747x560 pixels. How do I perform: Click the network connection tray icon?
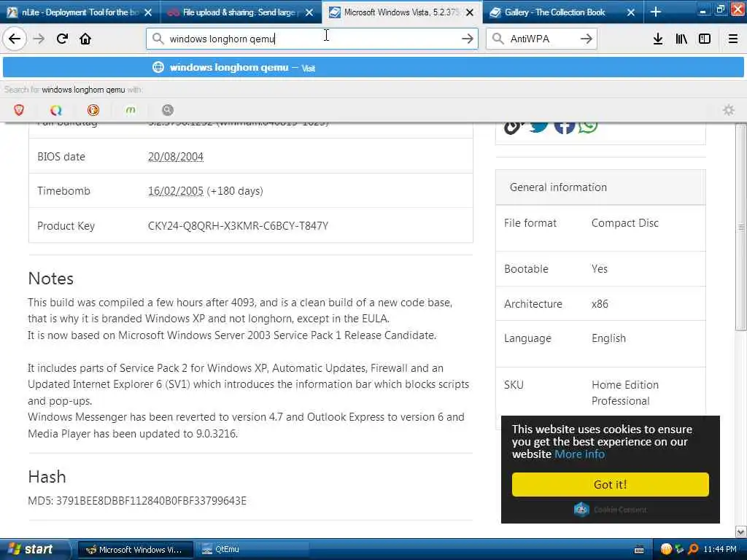(679, 550)
